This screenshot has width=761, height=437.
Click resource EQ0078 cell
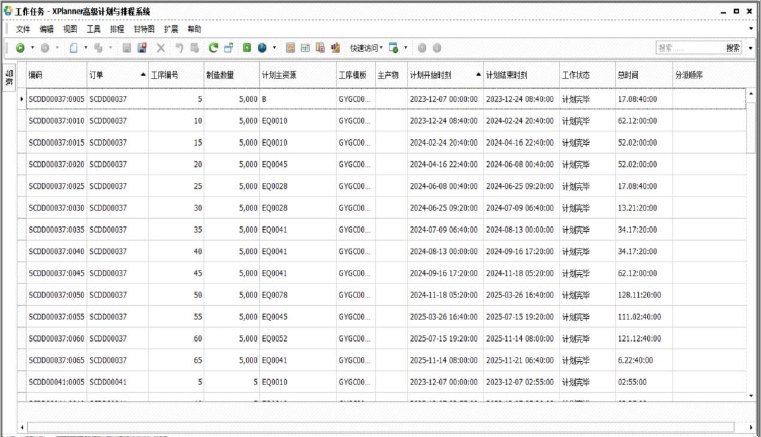[298, 295]
